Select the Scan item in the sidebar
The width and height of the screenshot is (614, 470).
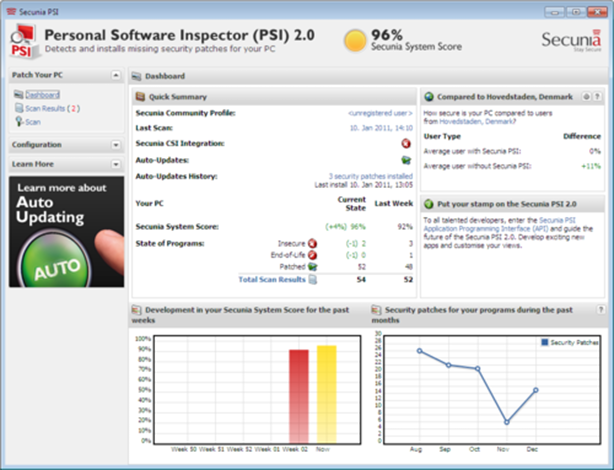pyautogui.click(x=33, y=121)
